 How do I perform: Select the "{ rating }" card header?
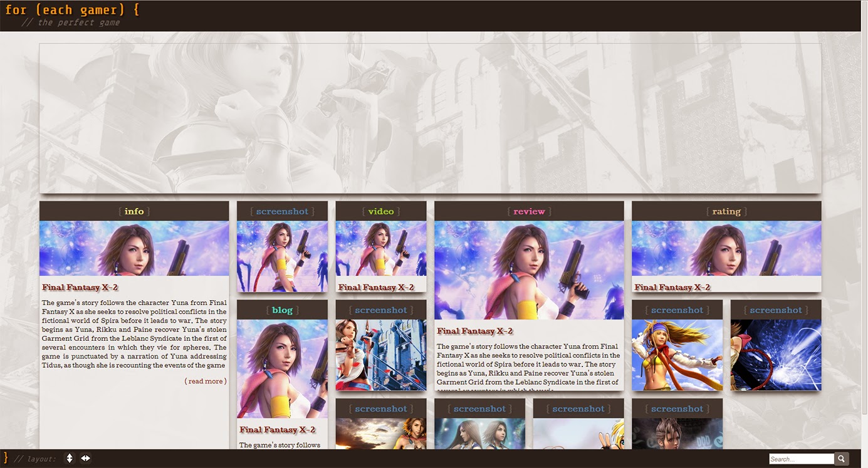(726, 211)
